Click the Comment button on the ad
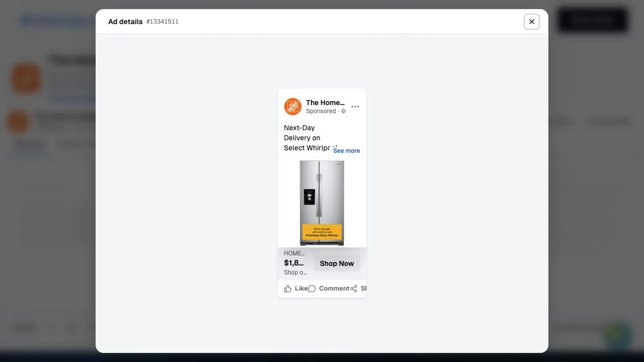 tap(329, 289)
